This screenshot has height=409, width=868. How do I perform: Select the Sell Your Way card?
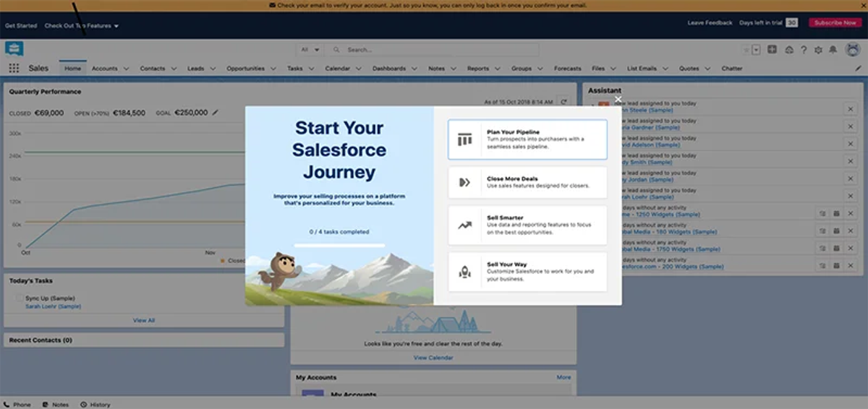pos(527,272)
